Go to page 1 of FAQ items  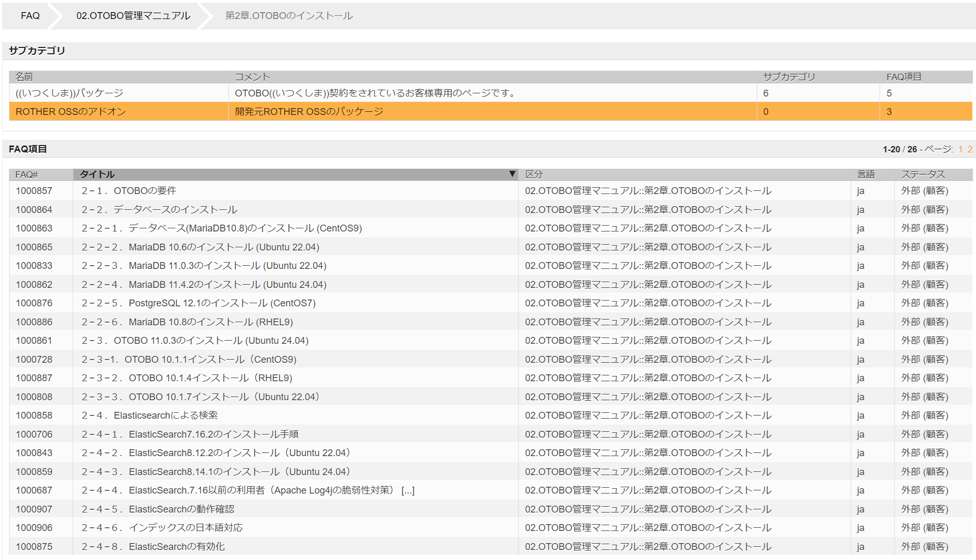[961, 149]
